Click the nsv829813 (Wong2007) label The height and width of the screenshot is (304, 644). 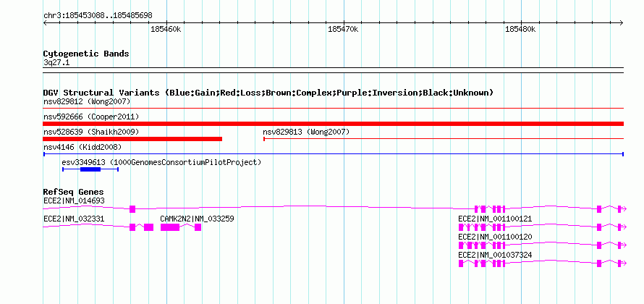pos(306,132)
